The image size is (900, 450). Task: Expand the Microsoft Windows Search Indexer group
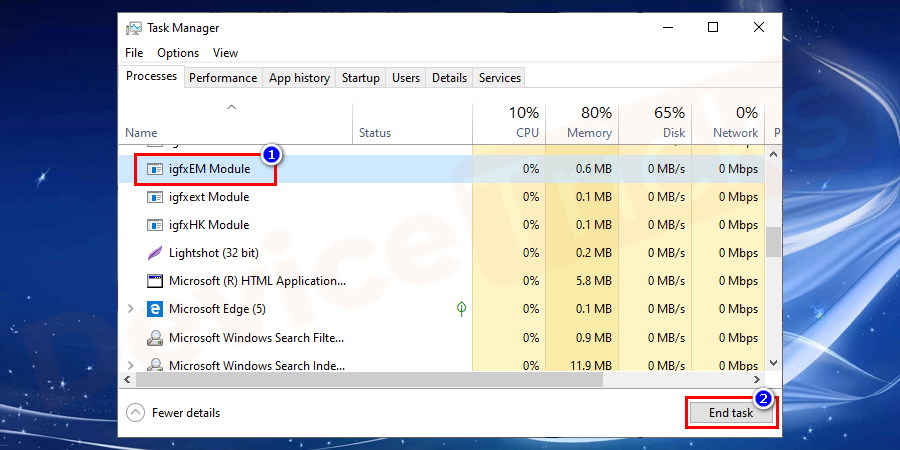[x=130, y=365]
